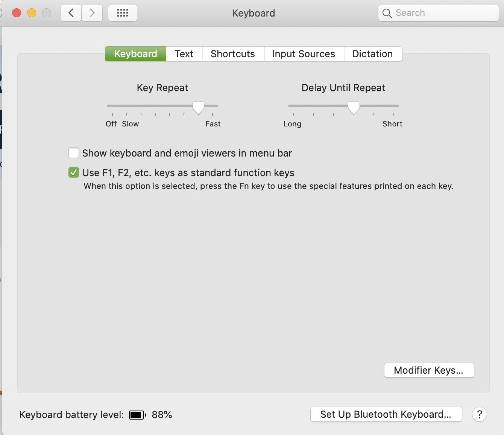
Task: Select the Keyboard tab
Action: [136, 54]
